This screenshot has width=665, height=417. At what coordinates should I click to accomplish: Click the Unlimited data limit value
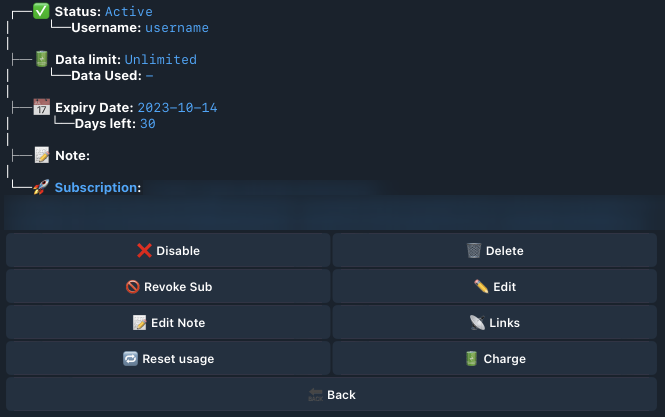coord(160,60)
